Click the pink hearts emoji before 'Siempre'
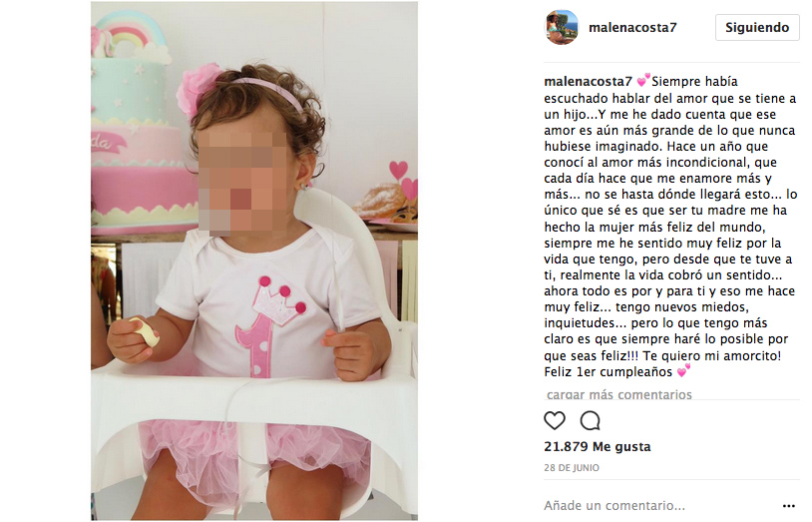The width and height of the screenshot is (812, 522). pyautogui.click(x=643, y=81)
